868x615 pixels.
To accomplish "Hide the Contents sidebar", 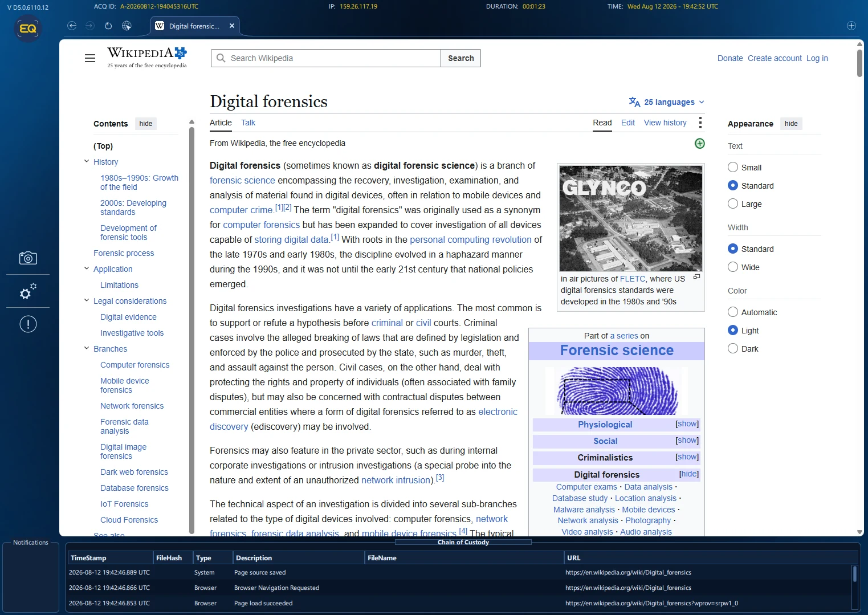I will point(146,124).
